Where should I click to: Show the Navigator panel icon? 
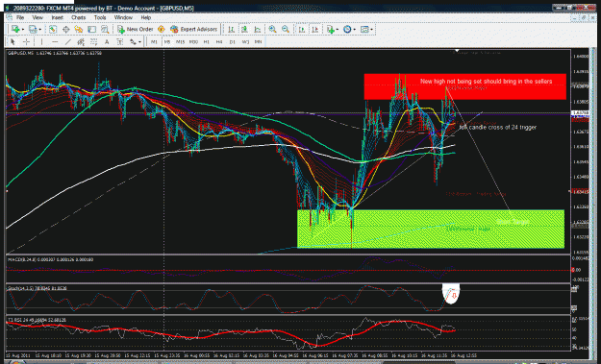coord(79,29)
